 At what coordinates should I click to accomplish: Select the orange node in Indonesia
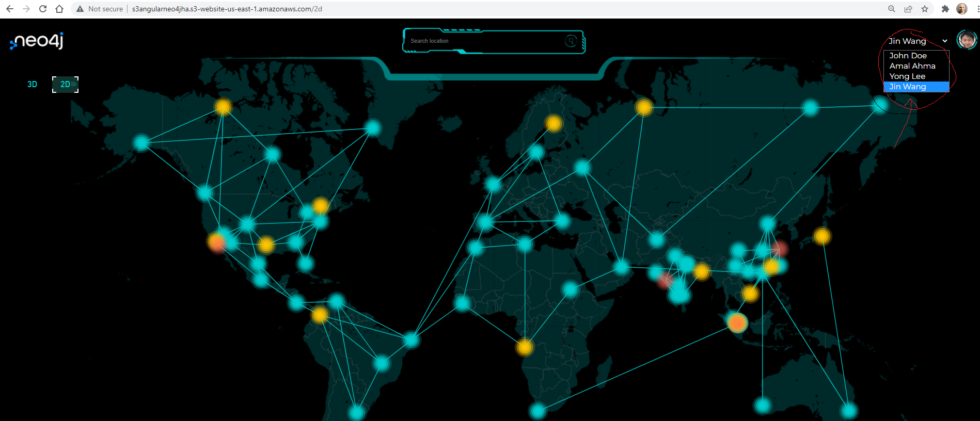(737, 323)
